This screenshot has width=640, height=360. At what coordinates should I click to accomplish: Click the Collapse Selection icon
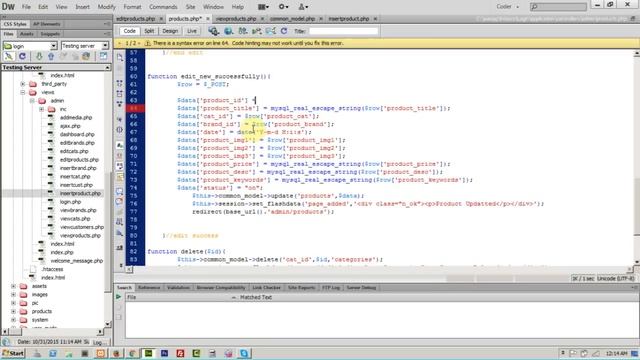[120, 93]
